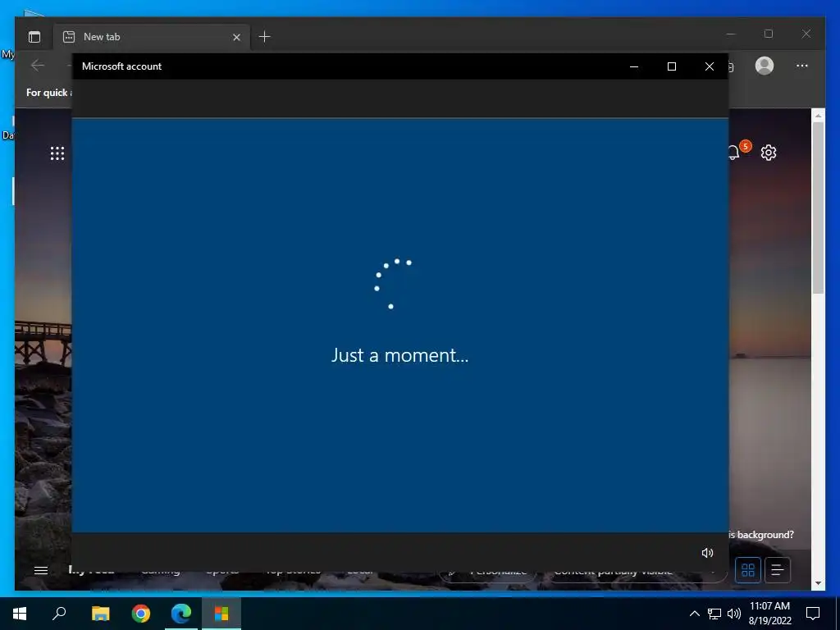Image resolution: width=840 pixels, height=630 pixels.
Task: Close the Microsoft account dialog
Action: click(710, 66)
